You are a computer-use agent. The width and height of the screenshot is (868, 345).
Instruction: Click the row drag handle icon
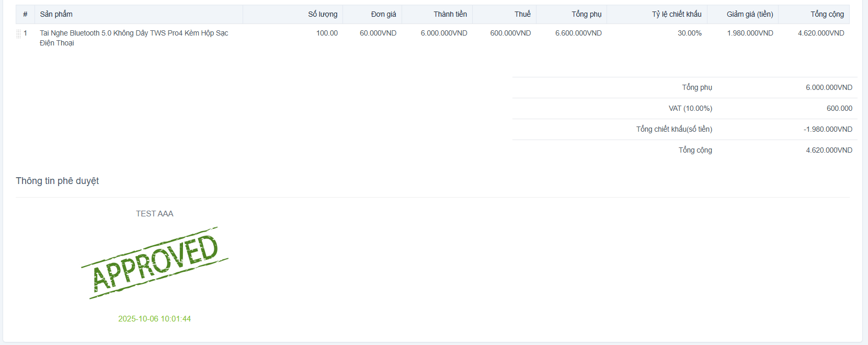click(18, 34)
